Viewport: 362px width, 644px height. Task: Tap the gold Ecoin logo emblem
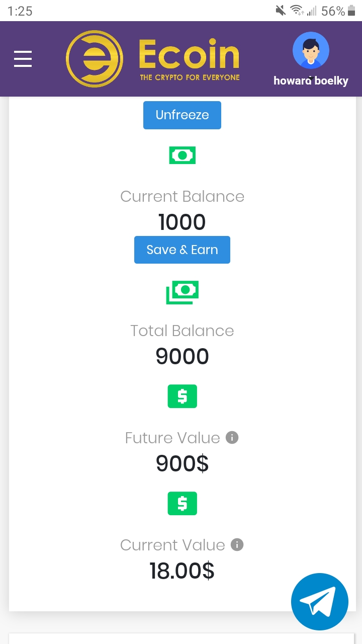(95, 59)
